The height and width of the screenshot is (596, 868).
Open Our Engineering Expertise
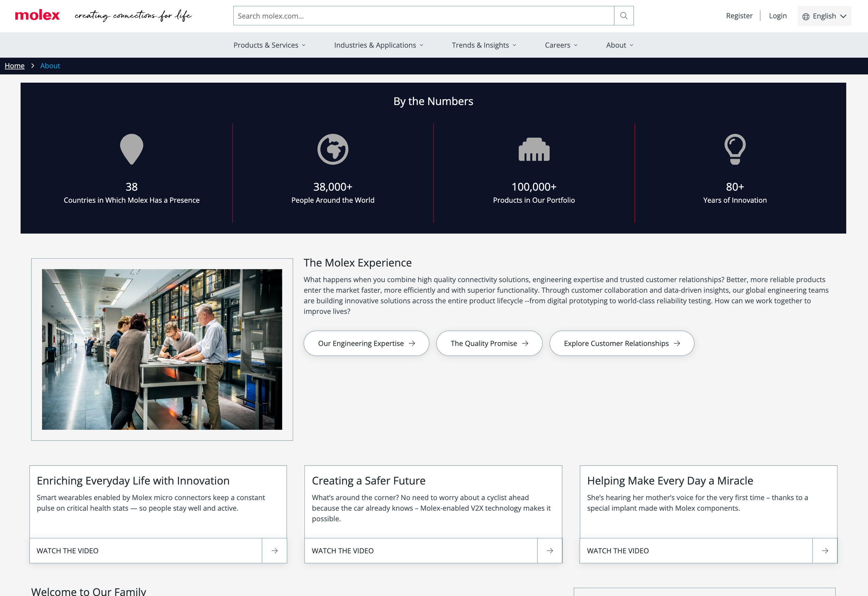(366, 343)
